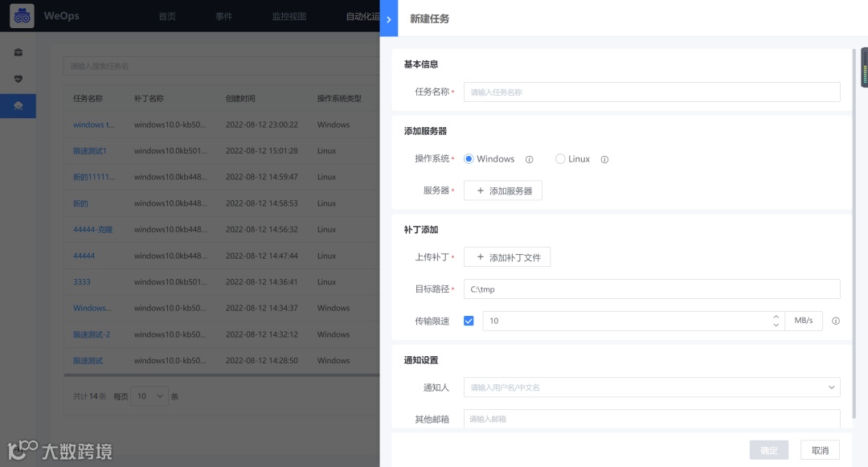The width and height of the screenshot is (868, 467).
Task: Click the 添加服务器 button
Action: [502, 190]
